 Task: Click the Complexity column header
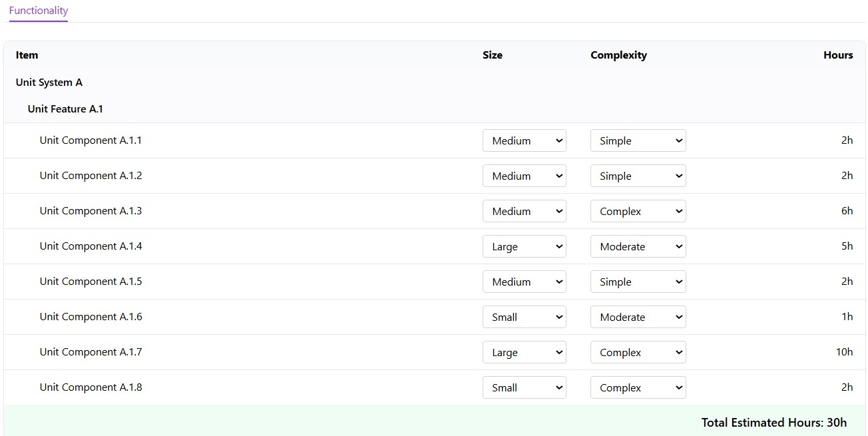pyautogui.click(x=618, y=55)
